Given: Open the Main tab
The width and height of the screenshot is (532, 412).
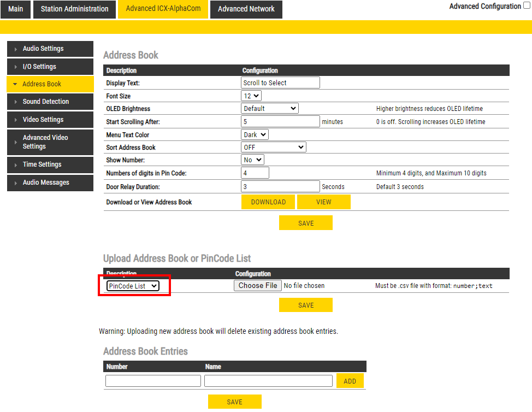Looking at the screenshot, I should pyautogui.click(x=16, y=9).
